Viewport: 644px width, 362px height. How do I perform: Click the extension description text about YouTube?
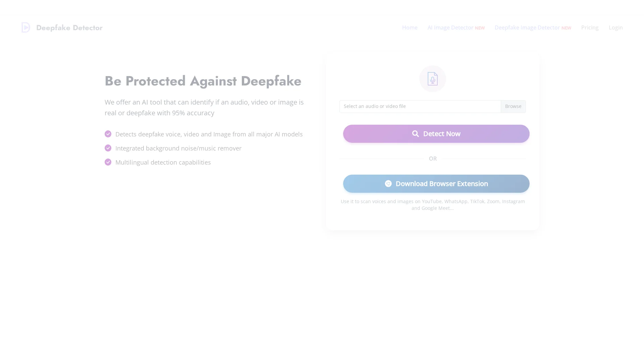click(x=433, y=205)
